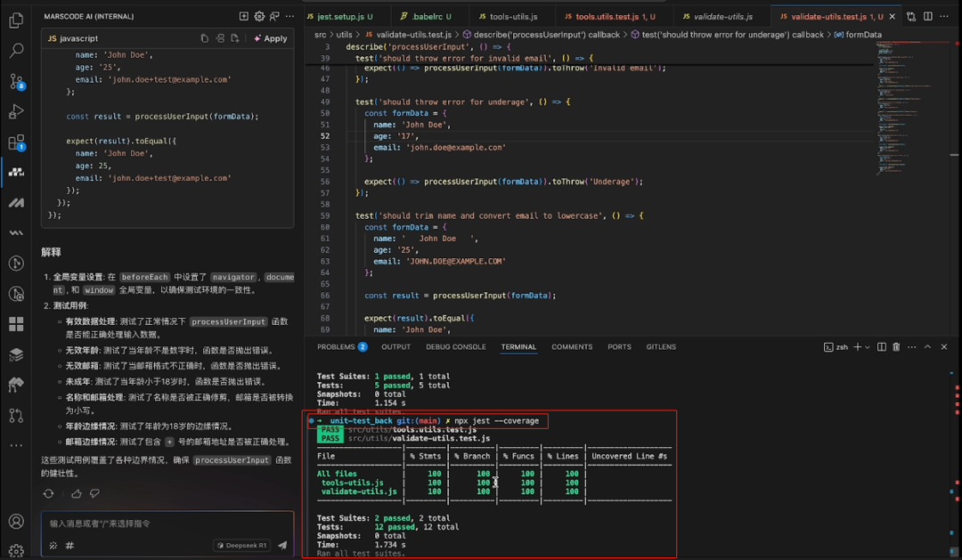Open the Extensions view in activity bar
Screen dimensions: 962x560
click(x=16, y=142)
